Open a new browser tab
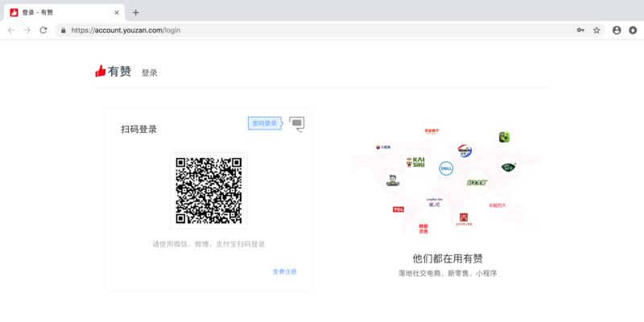Screen dimensions: 644x322 tap(136, 12)
